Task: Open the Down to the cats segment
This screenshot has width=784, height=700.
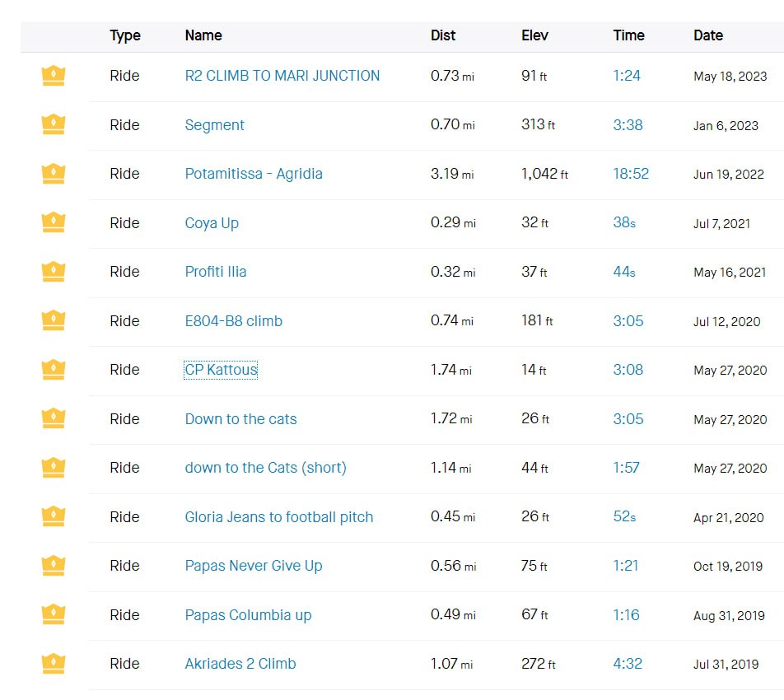Action: pyautogui.click(x=240, y=419)
